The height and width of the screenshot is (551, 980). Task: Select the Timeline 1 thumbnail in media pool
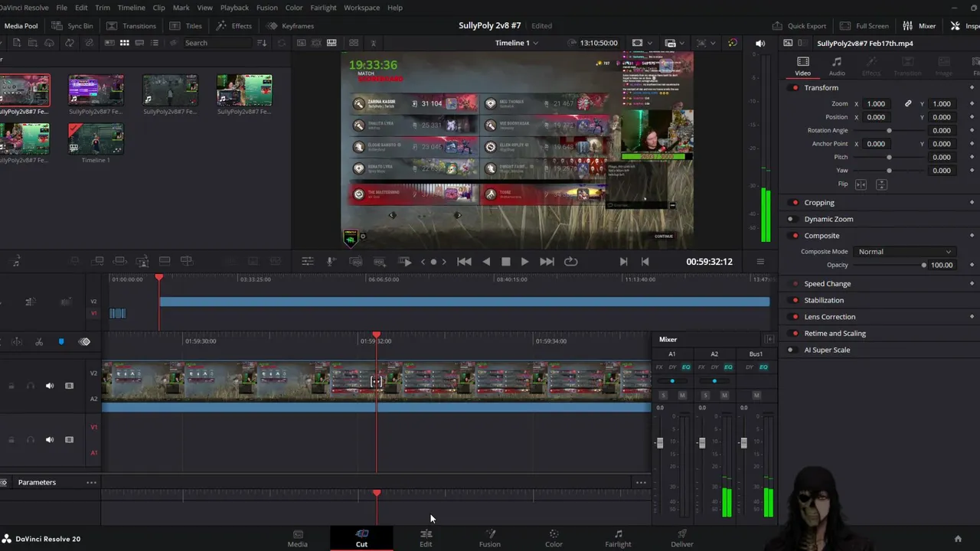click(96, 139)
